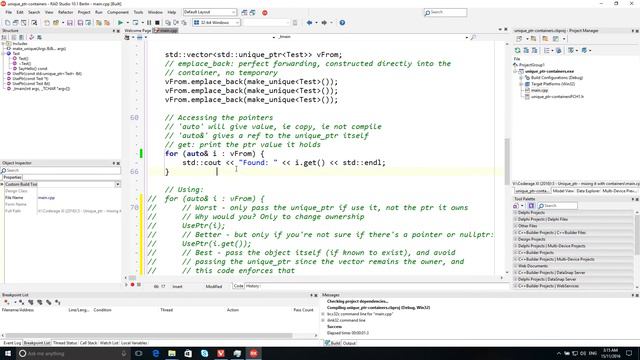Click the Windows Store taskbar icon
Image resolution: width=640 pixels, height=360 pixels.
pyautogui.click(x=188, y=353)
